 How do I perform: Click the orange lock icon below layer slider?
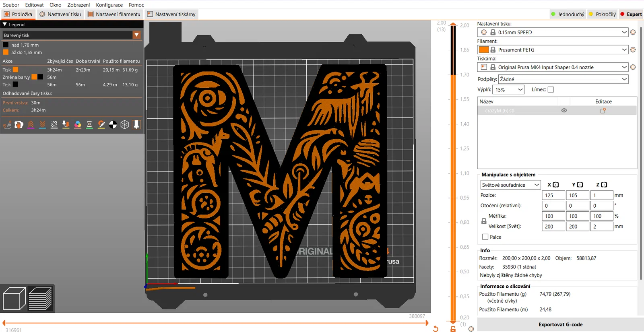point(453,329)
